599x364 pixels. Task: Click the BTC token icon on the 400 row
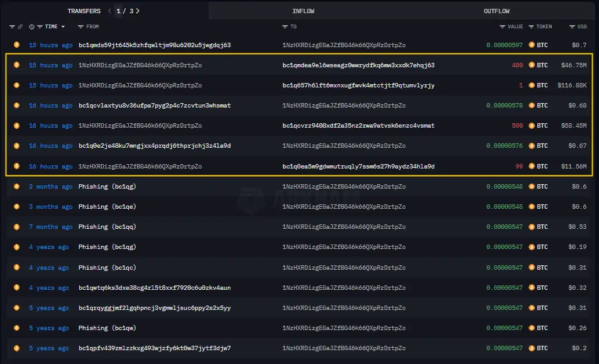[532, 65]
